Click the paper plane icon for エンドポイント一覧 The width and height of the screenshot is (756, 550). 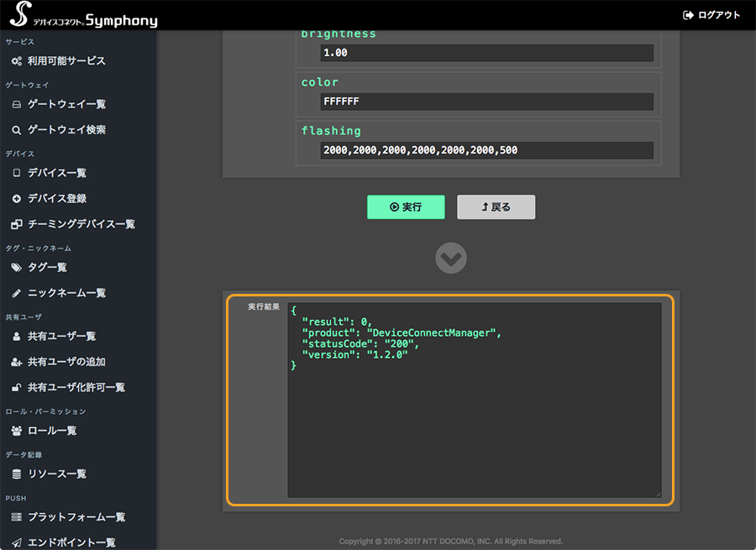(17, 542)
